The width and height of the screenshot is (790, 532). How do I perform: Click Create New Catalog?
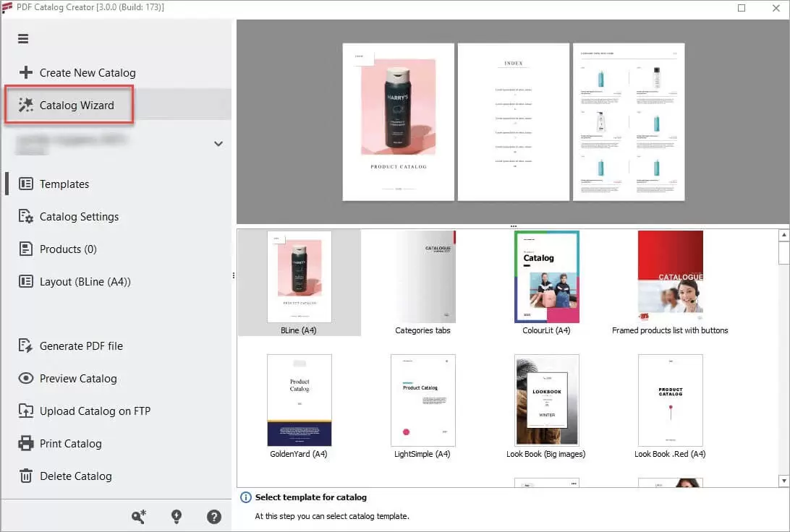point(87,72)
